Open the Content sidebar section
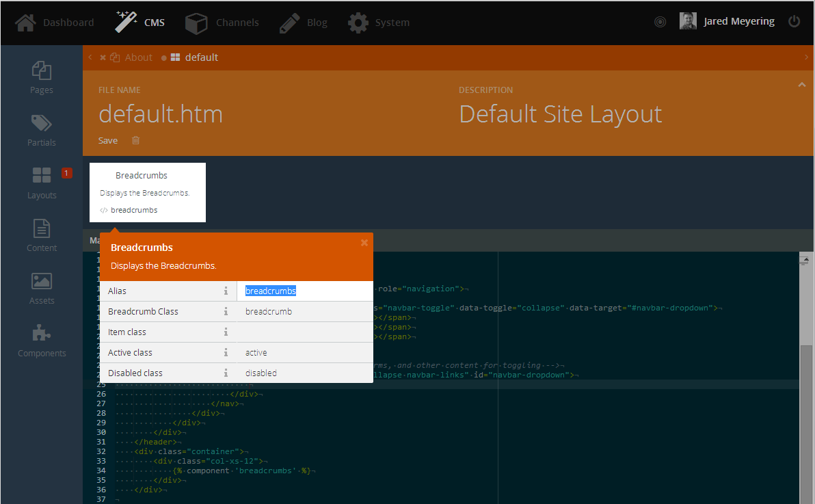 [x=42, y=236]
